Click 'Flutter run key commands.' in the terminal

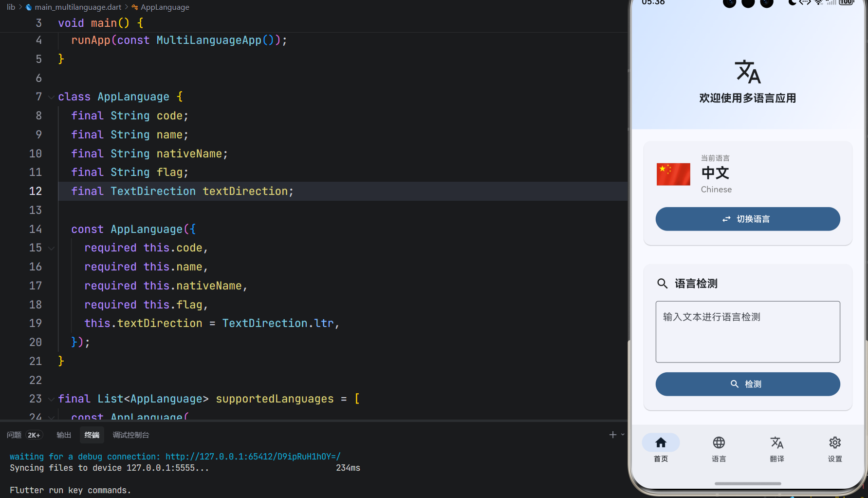(x=71, y=490)
